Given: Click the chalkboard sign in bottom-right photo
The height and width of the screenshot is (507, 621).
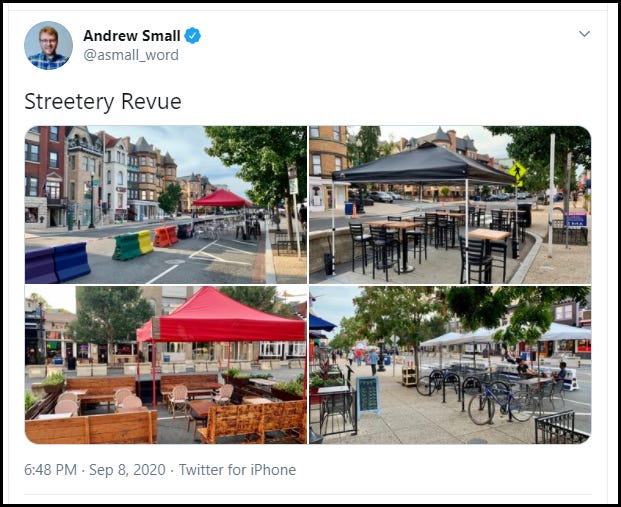Looking at the screenshot, I should point(368,395).
